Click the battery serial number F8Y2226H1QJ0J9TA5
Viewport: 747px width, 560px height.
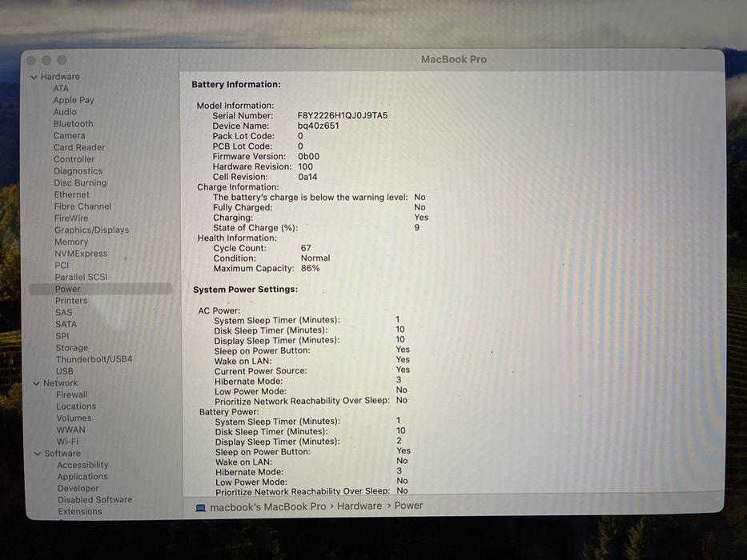(343, 116)
